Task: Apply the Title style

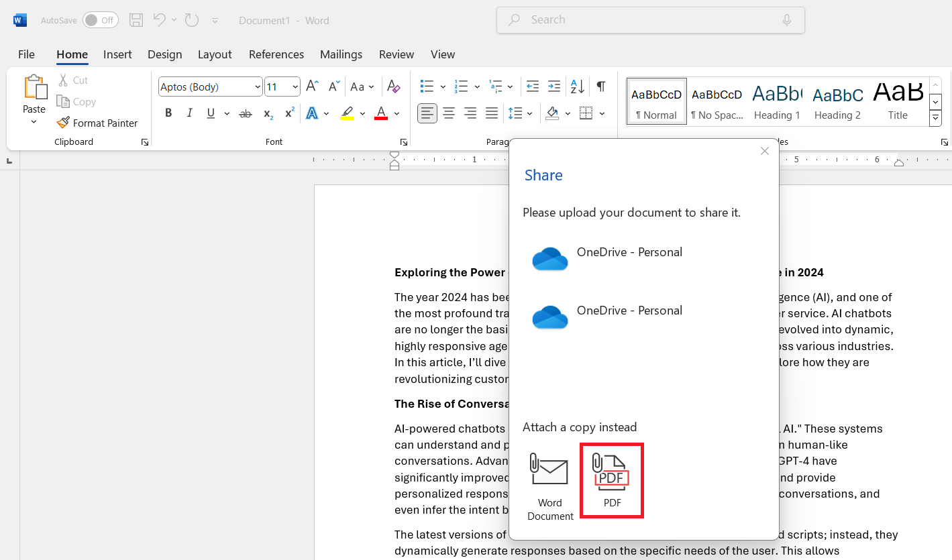Action: 898,101
